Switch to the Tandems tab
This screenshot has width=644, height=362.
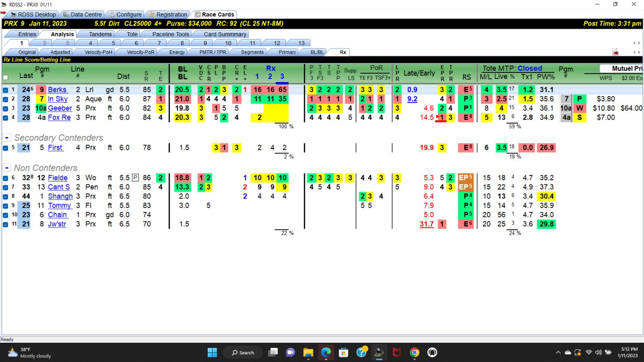click(100, 34)
